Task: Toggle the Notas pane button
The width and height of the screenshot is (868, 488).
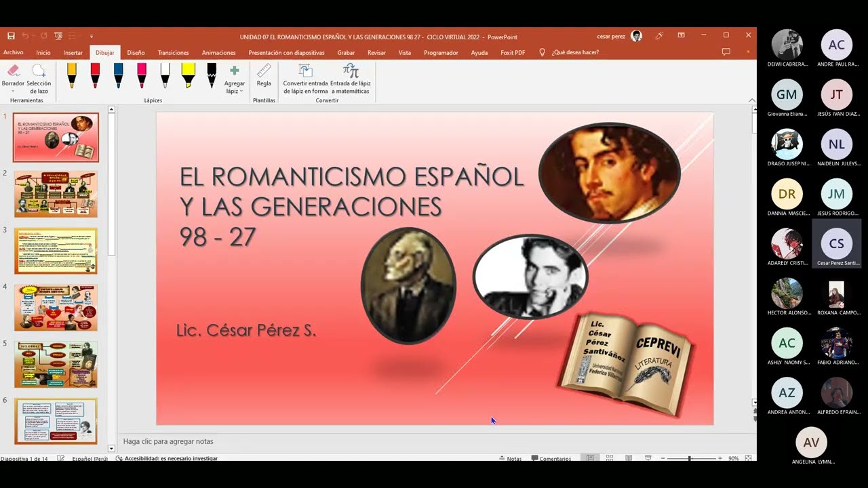Action: [x=510, y=458]
